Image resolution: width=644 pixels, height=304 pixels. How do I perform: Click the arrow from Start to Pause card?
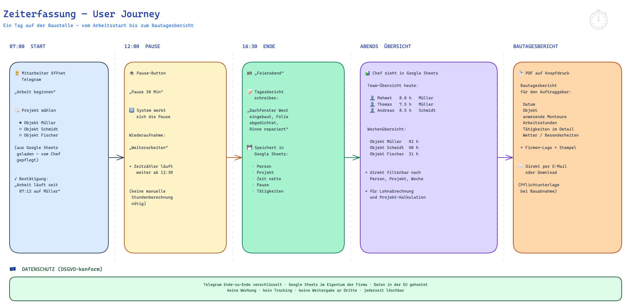pyautogui.click(x=116, y=158)
